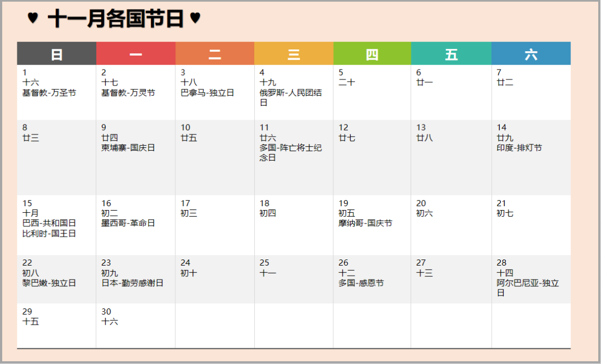Select the green 四 weekday header
This screenshot has width=601, height=364.
[x=372, y=53]
